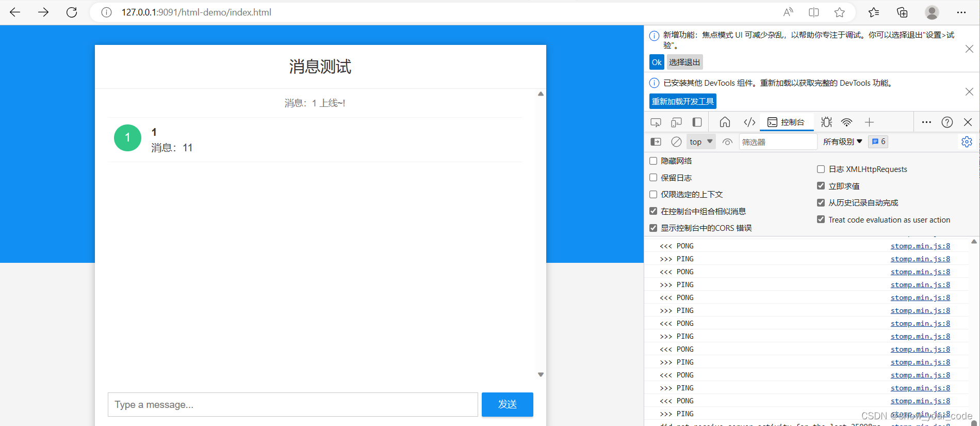Click the Ok button in focus mode notice
Viewport: 980px width, 426px height.
coord(657,62)
